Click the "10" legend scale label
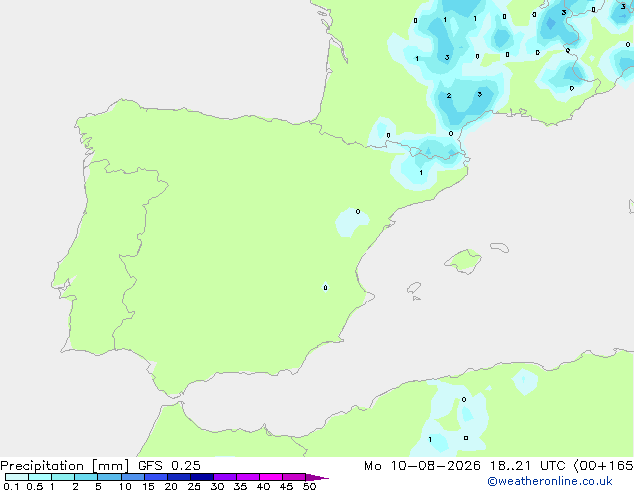Viewport: 634px width, 490px height. coord(125,486)
